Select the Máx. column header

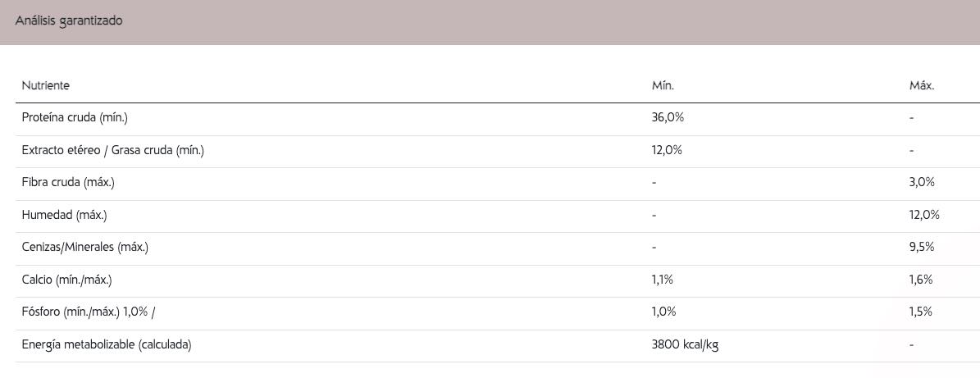tap(922, 86)
